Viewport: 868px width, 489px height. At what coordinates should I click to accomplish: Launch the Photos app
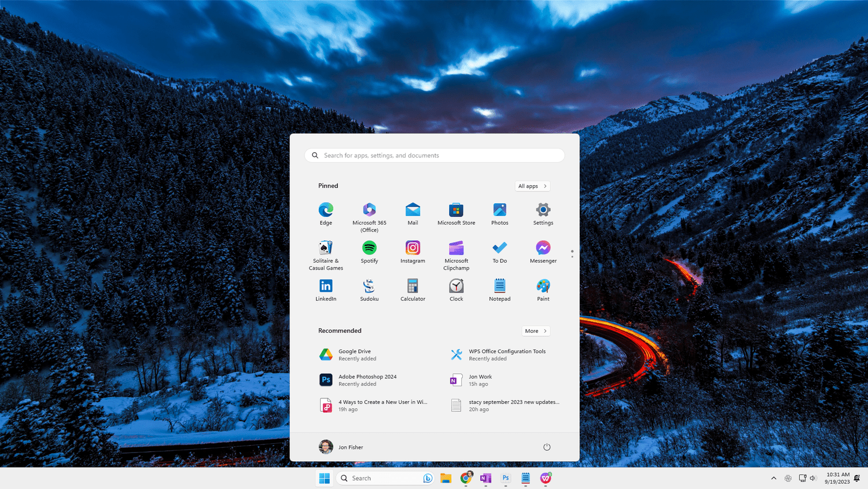coord(499,214)
